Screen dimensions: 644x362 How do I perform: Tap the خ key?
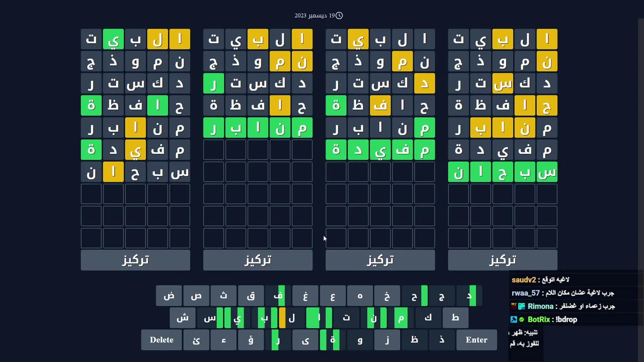[x=387, y=296]
